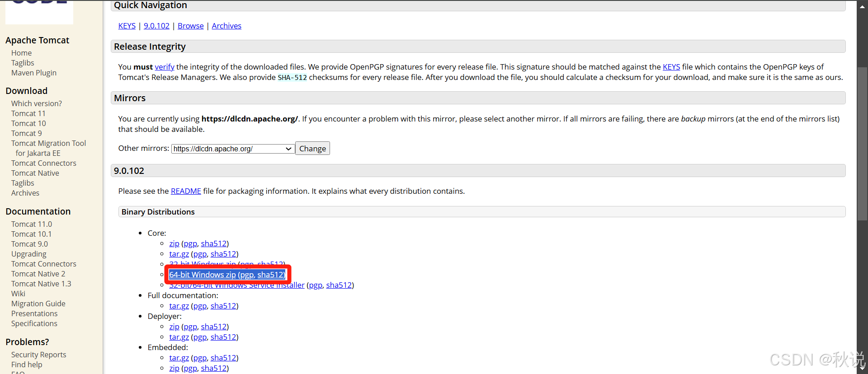
Task: Open sha512 checksum for Deployer zip
Action: 214,327
